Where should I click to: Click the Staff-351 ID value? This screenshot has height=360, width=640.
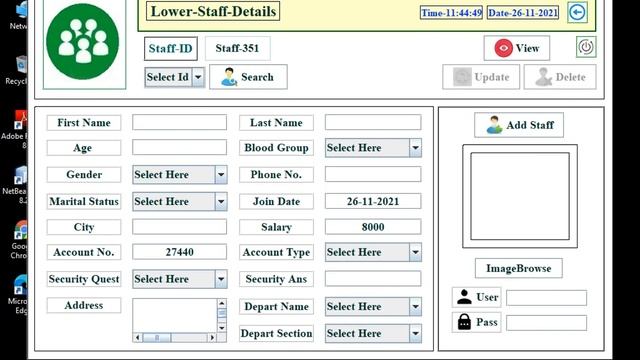point(238,48)
